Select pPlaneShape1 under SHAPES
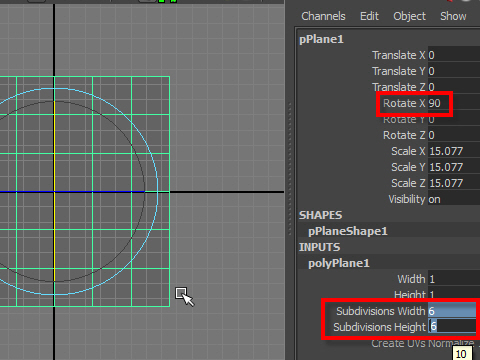The width and height of the screenshot is (480, 360). (348, 231)
